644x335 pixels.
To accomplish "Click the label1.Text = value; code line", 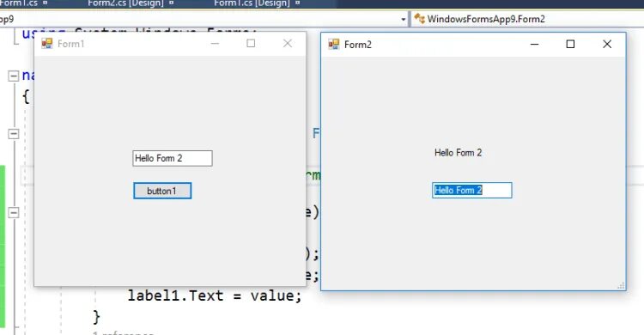I will [x=215, y=295].
